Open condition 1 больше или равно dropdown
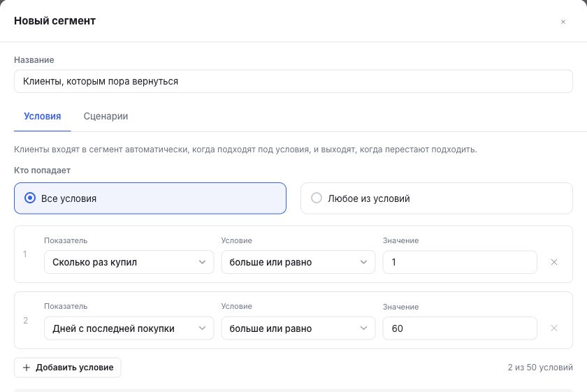 coord(298,262)
